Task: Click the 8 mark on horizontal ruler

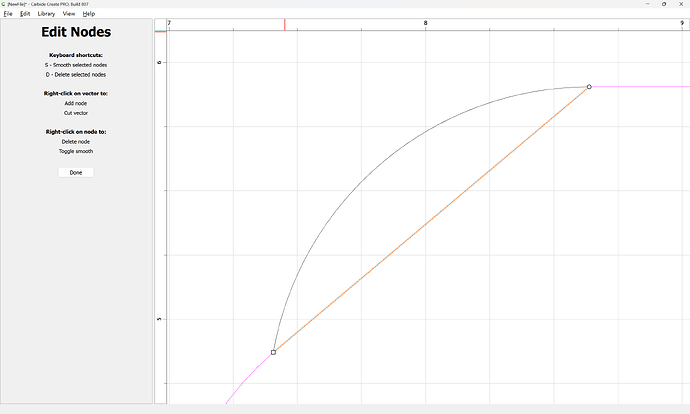Action: coord(425,23)
